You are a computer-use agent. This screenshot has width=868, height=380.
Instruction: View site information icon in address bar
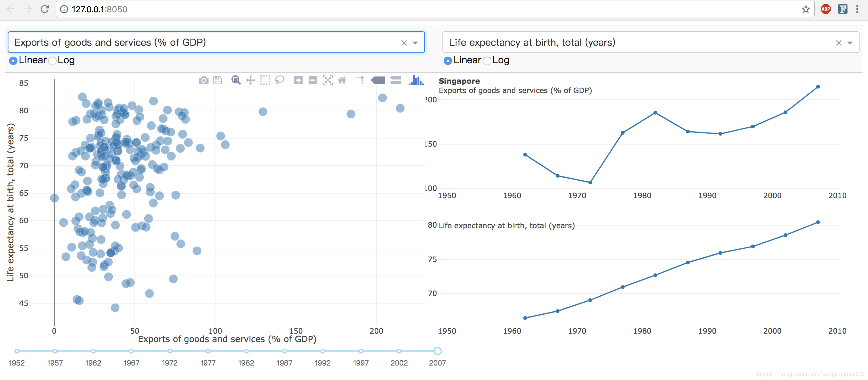coord(64,9)
